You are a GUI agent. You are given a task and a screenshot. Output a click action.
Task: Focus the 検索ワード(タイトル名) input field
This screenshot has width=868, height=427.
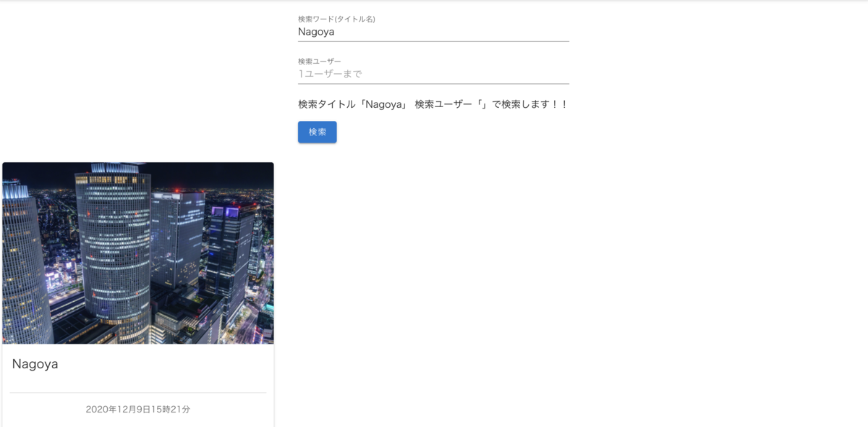click(434, 32)
